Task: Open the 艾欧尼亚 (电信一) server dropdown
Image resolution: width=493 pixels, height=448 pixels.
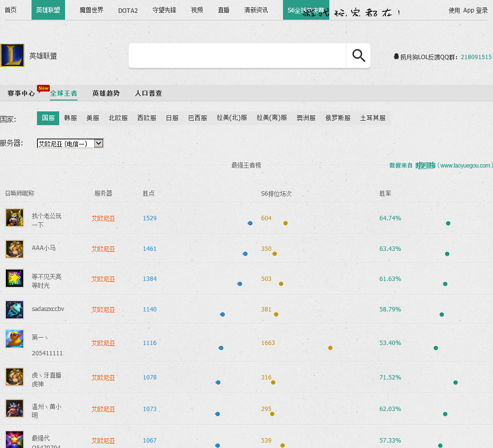Action: tap(70, 143)
